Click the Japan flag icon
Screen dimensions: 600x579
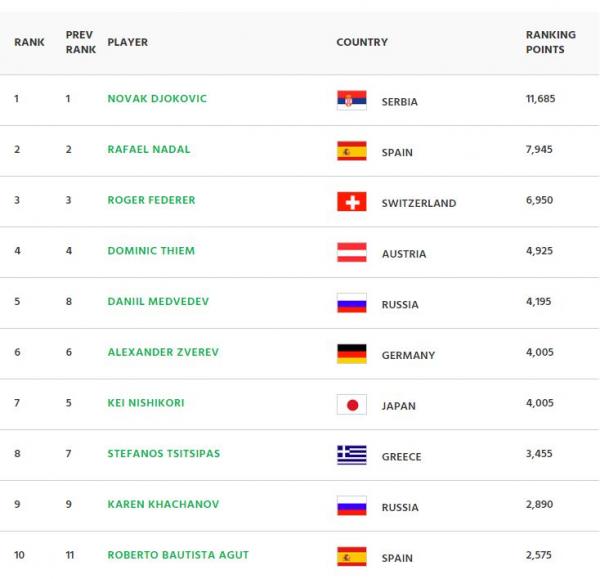[351, 404]
